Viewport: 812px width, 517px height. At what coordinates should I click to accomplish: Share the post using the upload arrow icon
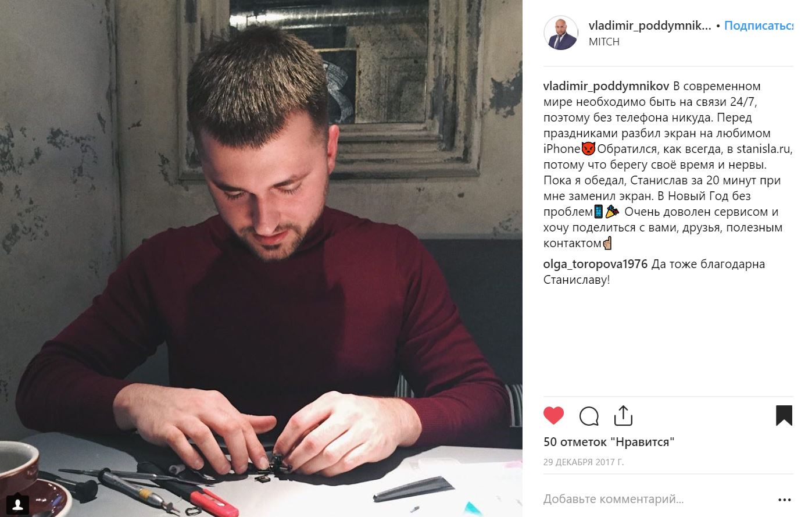(x=623, y=415)
